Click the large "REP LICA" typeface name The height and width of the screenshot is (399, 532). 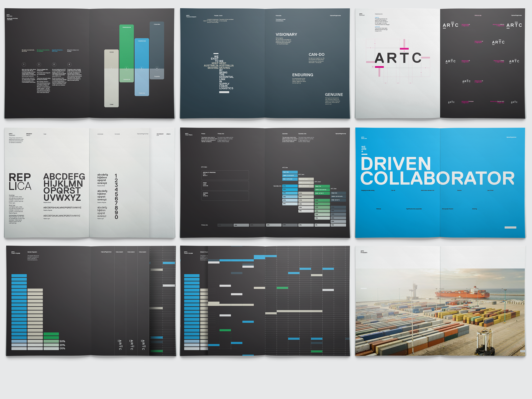coord(20,182)
